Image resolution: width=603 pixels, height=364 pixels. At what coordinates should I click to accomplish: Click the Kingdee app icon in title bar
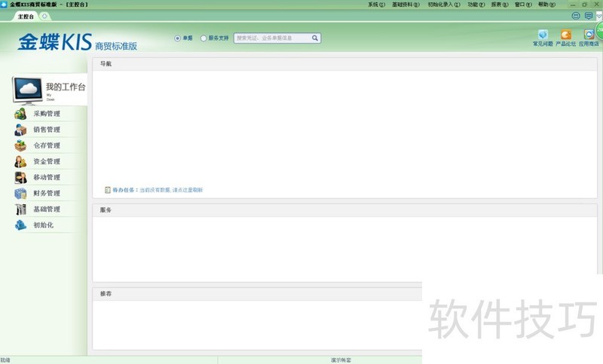4,5
